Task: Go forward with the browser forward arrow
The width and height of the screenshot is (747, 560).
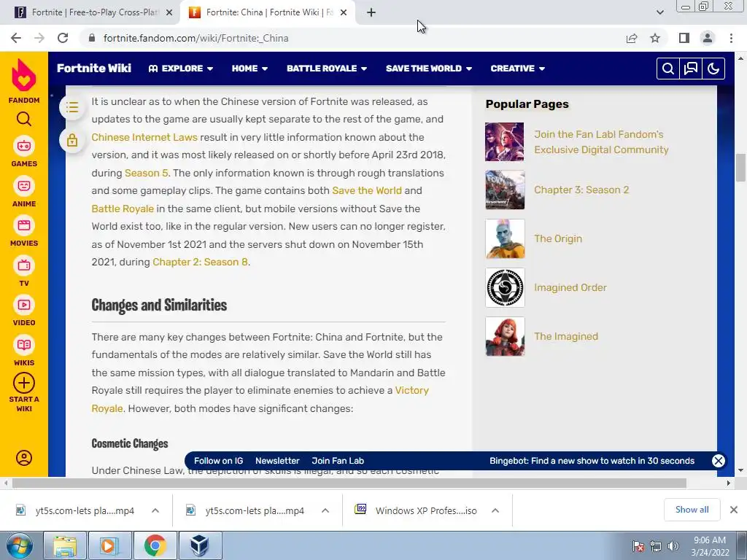Action: click(39, 38)
